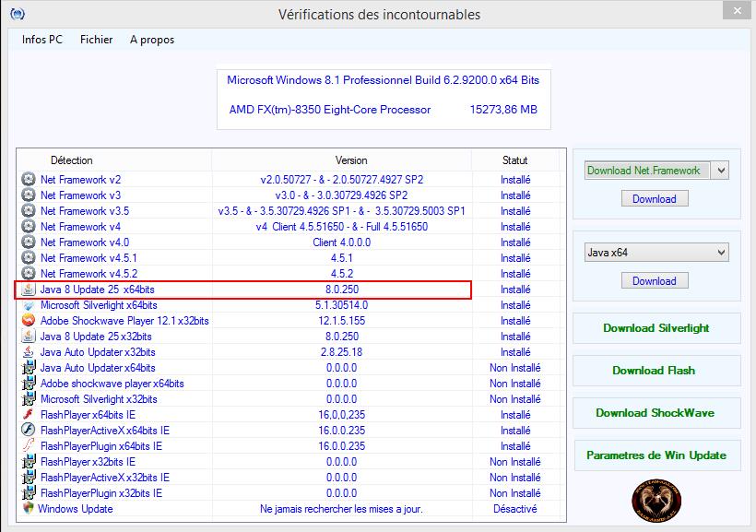Click the Microsoft Windows 8.1 Professionnel build text
Viewport: 756px width, 532px height.
coord(383,80)
